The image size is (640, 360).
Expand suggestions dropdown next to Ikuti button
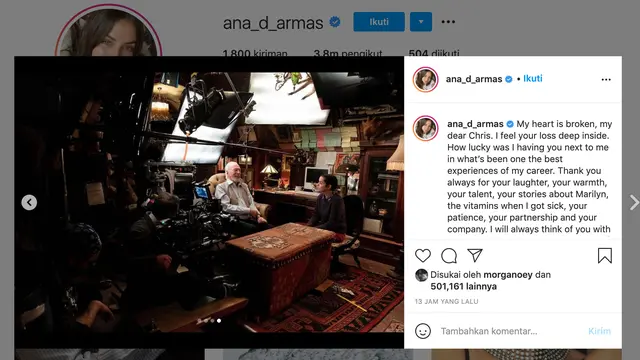tap(421, 22)
